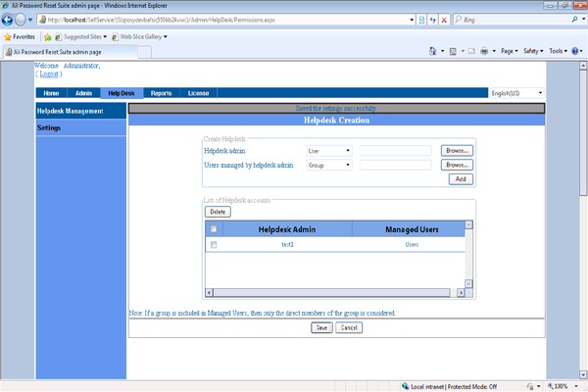
Task: Click Browse for users managed by helpdesk
Action: tap(457, 165)
